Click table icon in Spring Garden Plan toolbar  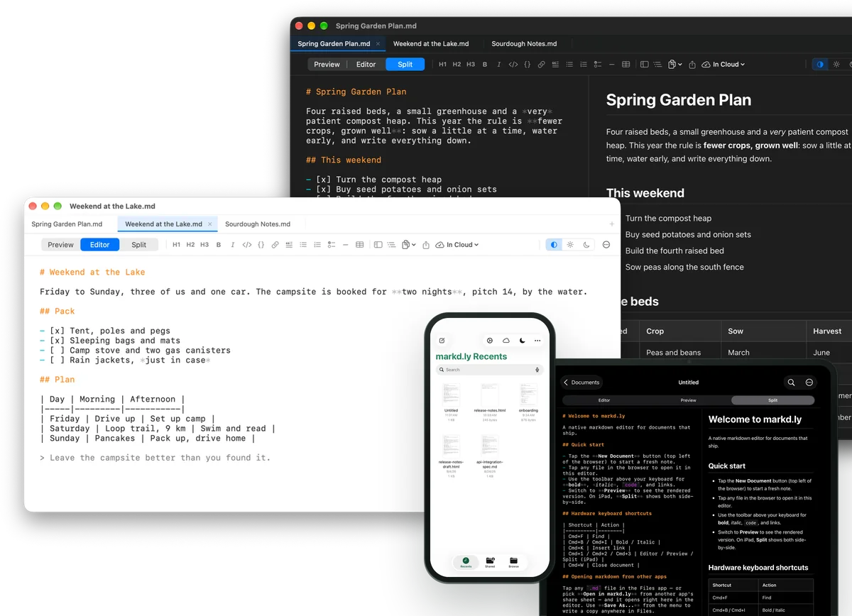pyautogui.click(x=626, y=65)
